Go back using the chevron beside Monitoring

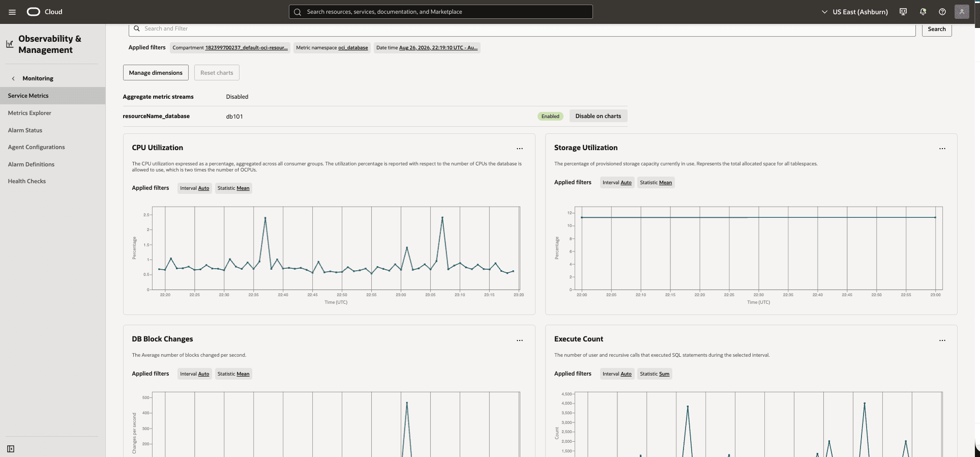(x=13, y=78)
